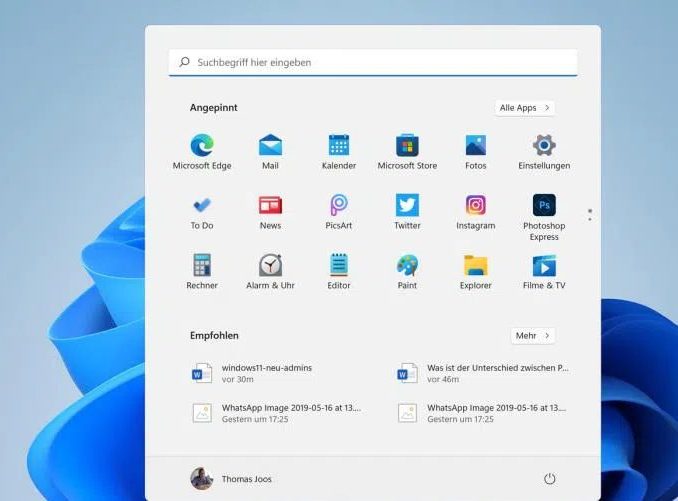
Task: Open document Was ist der Unterschied zwischen P...
Action: coord(483,373)
